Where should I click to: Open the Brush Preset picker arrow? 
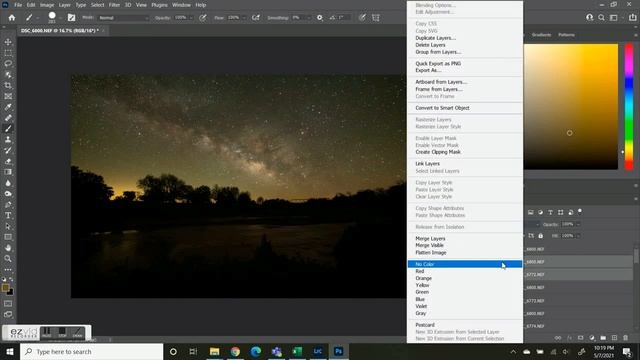click(60, 18)
